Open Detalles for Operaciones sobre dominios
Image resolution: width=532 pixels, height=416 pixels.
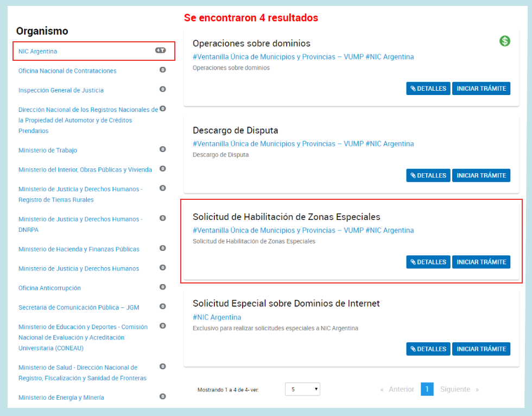click(428, 89)
